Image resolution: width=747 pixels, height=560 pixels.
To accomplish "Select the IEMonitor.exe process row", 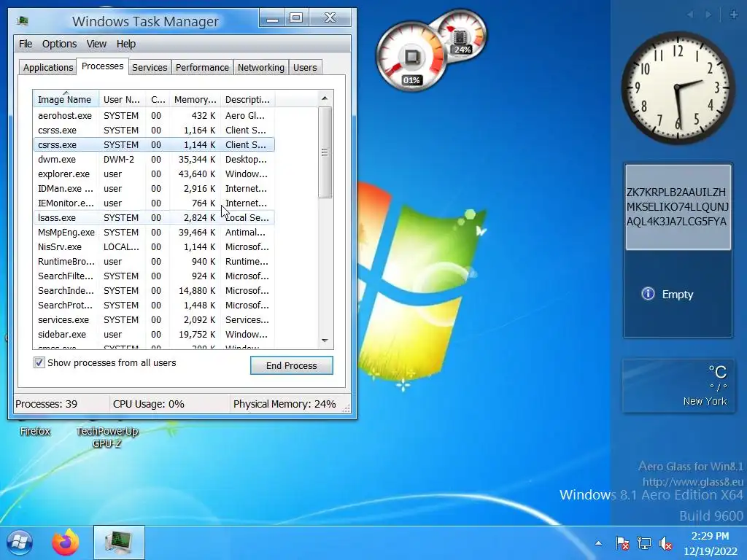I will tap(154, 203).
